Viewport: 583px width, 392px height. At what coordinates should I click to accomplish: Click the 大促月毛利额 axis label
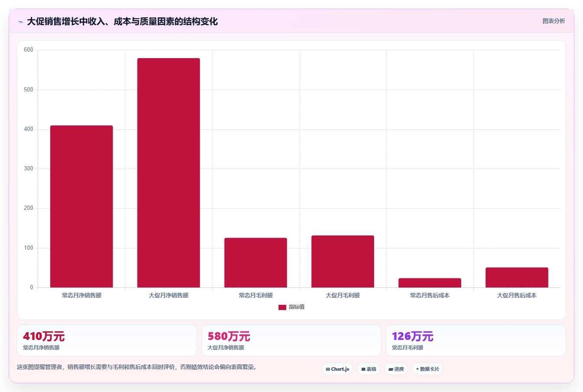click(343, 295)
